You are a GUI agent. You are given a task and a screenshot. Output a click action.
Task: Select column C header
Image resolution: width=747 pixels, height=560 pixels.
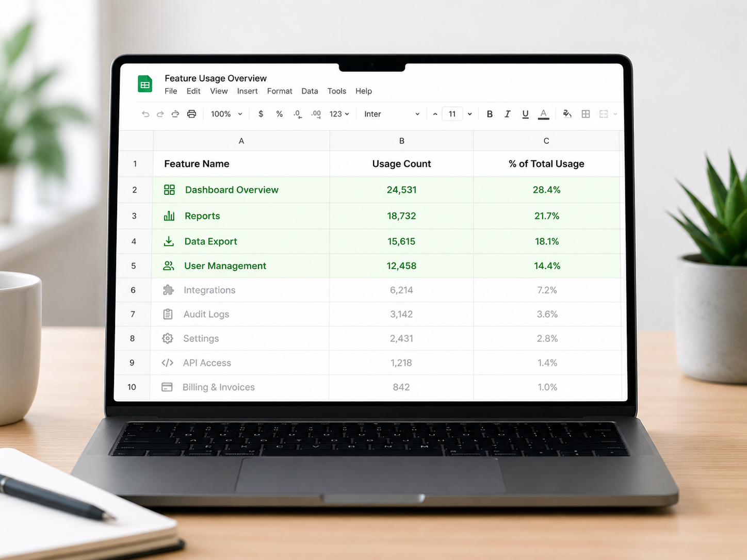(x=546, y=141)
